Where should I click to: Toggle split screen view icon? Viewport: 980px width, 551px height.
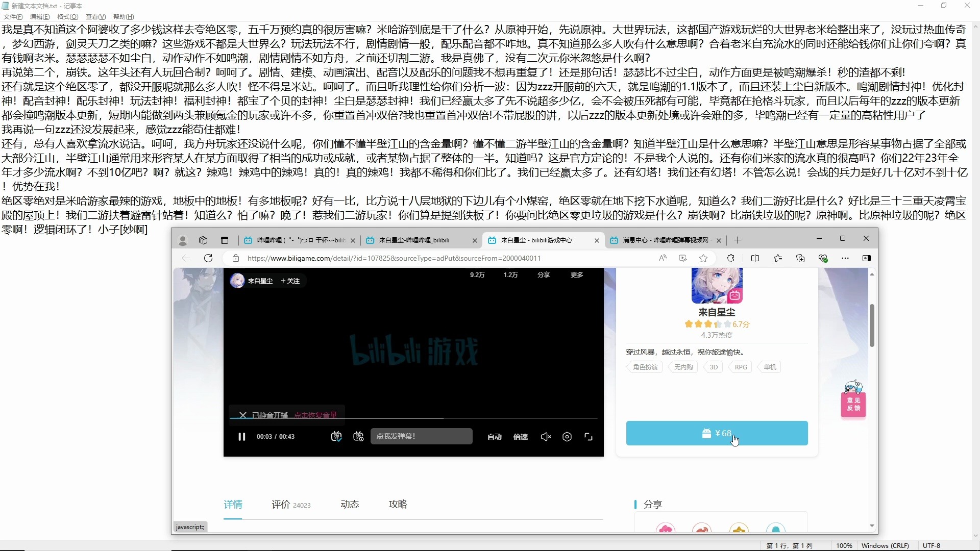[x=755, y=258]
